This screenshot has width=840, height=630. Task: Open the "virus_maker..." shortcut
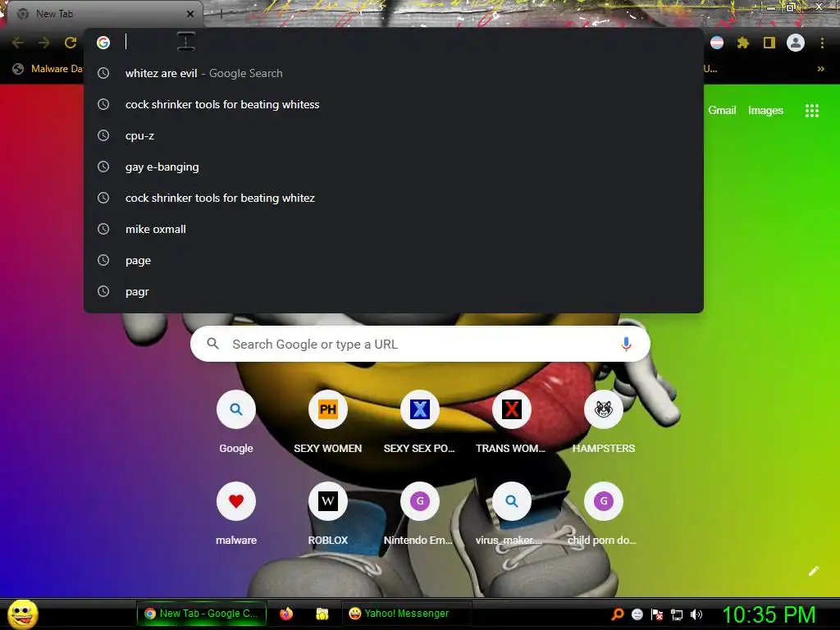coord(512,515)
